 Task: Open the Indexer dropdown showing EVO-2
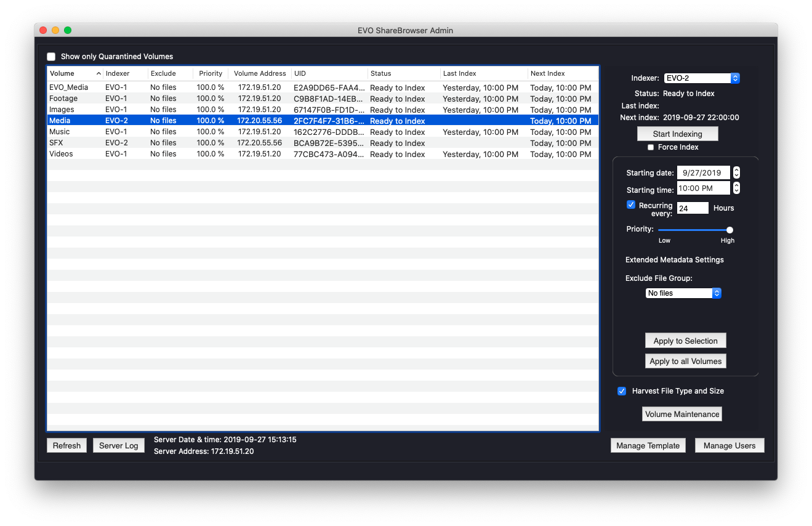coord(701,78)
